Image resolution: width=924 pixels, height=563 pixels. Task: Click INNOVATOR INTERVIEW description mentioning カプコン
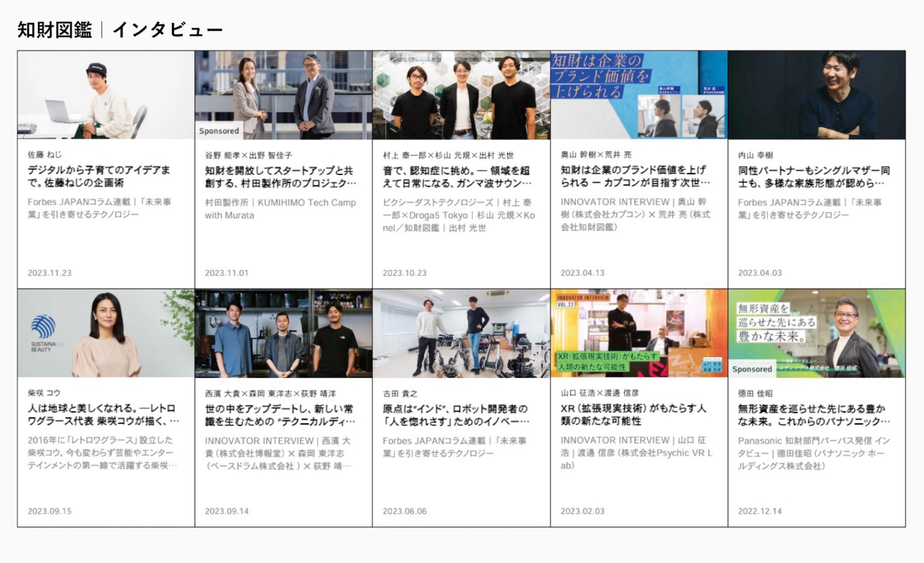(x=635, y=214)
